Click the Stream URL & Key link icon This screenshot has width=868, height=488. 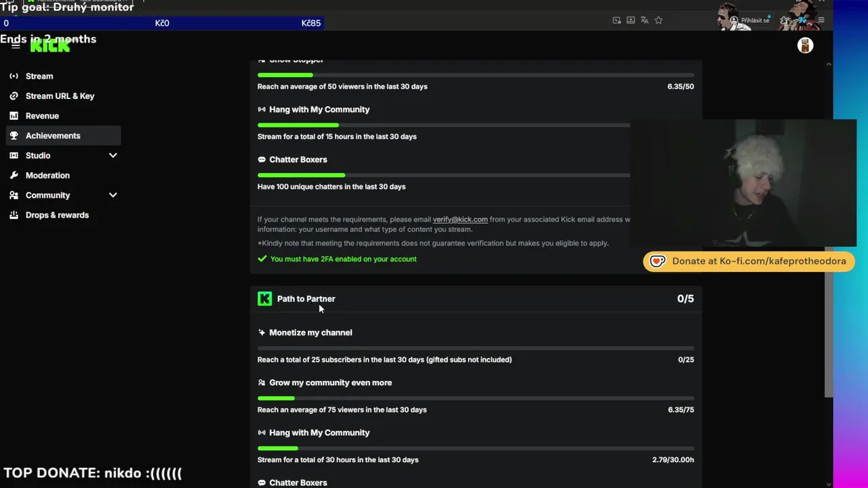(x=14, y=96)
